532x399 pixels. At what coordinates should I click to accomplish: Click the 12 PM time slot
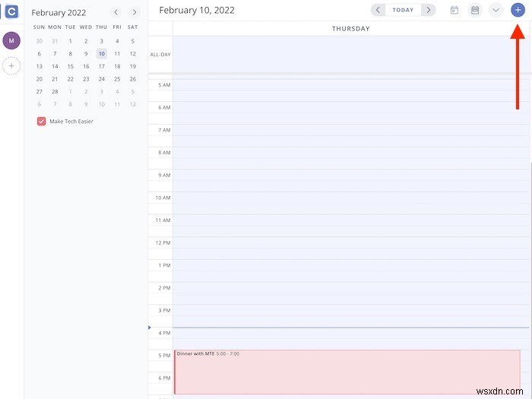[x=351, y=248]
